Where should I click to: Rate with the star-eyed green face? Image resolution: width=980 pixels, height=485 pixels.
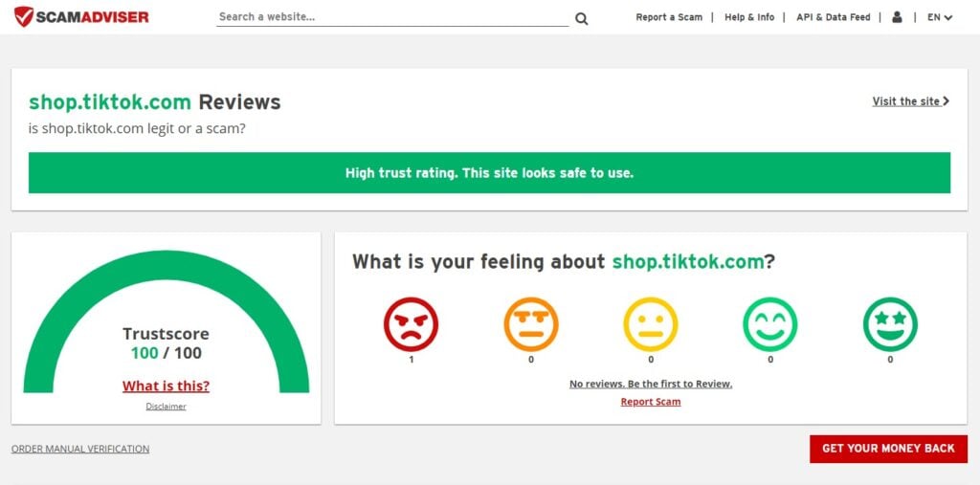click(x=890, y=323)
